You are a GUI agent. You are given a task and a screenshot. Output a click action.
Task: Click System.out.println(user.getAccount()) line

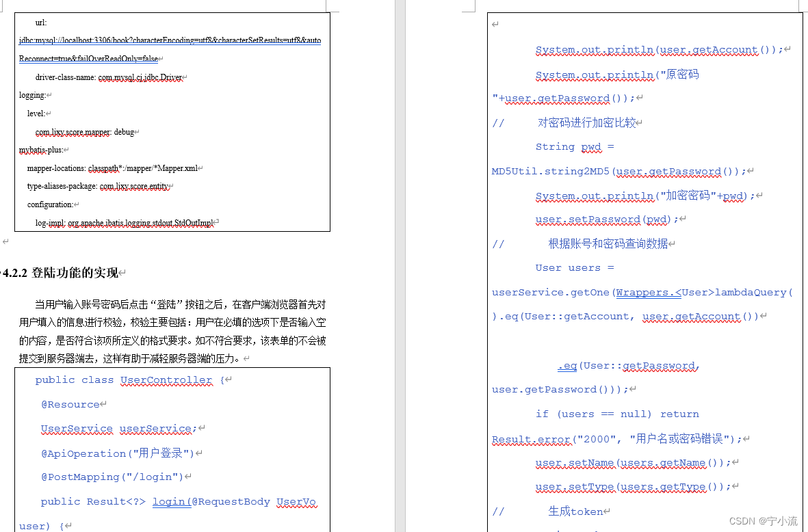(660, 50)
